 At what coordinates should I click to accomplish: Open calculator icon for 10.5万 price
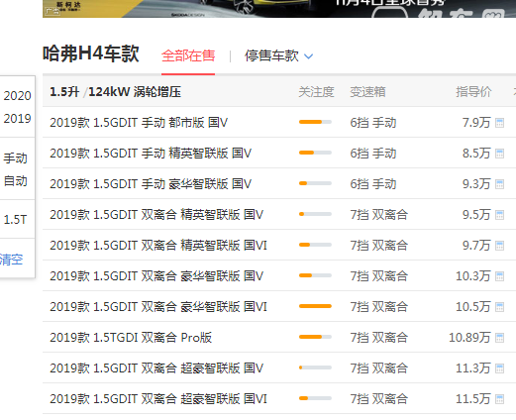499,307
